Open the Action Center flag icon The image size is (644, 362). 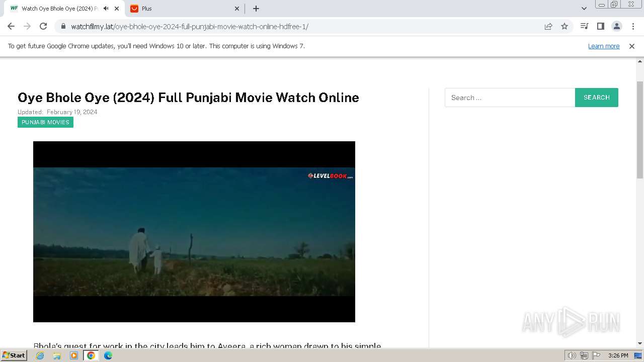click(596, 355)
